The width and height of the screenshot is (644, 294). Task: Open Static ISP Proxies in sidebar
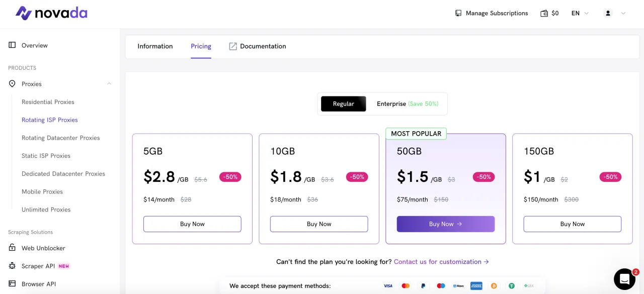tap(46, 156)
